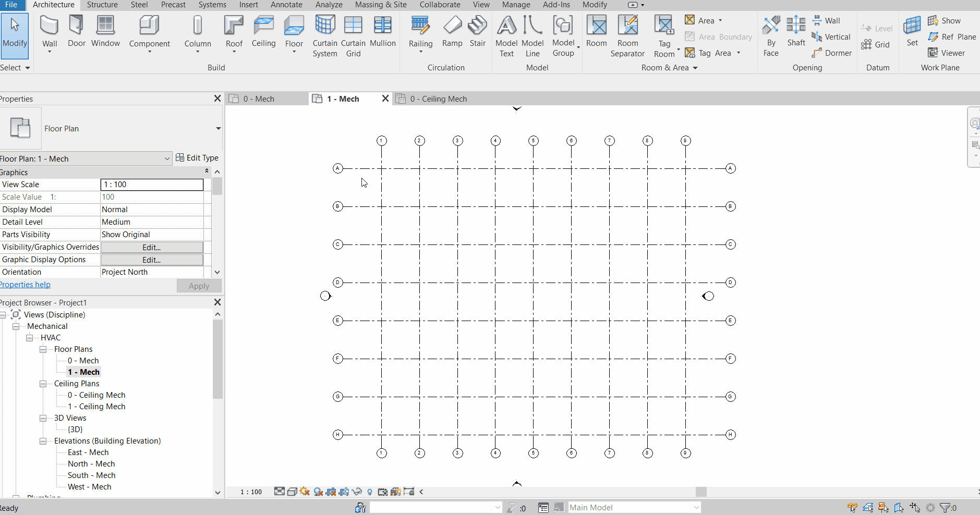
Task: Toggle crop view in view control bar
Action: (x=331, y=492)
